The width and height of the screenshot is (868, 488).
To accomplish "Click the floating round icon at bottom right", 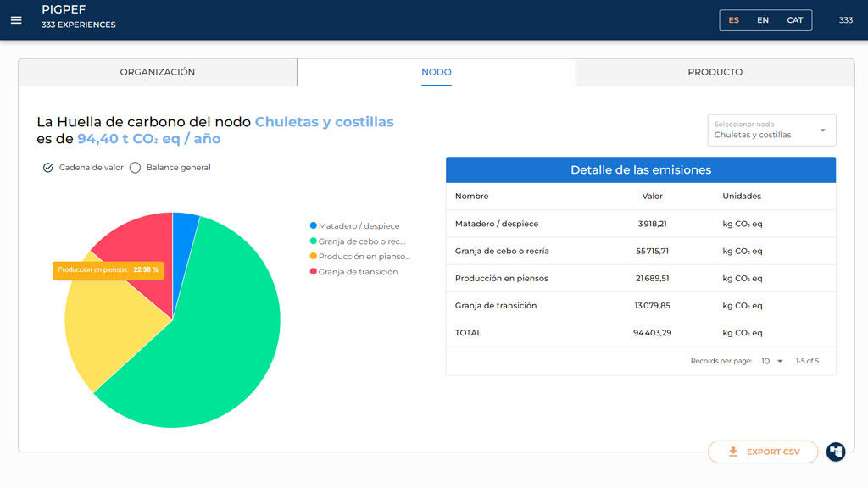I will [x=836, y=452].
